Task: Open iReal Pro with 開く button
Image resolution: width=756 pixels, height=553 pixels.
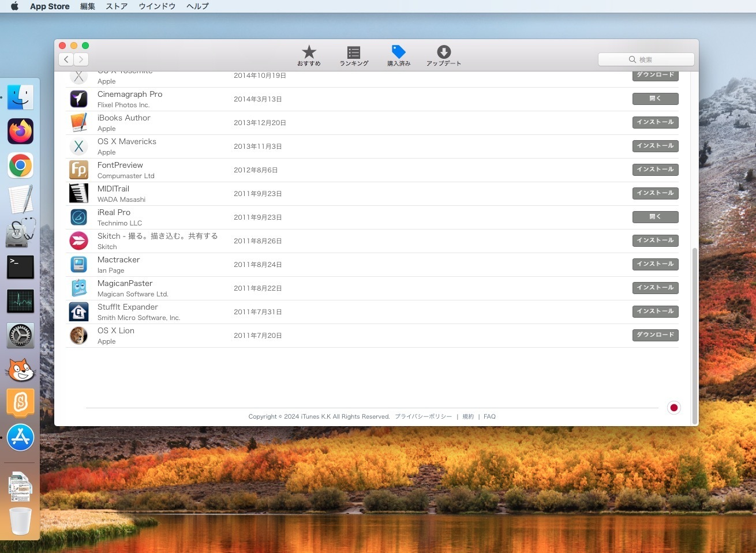Action: pos(655,217)
